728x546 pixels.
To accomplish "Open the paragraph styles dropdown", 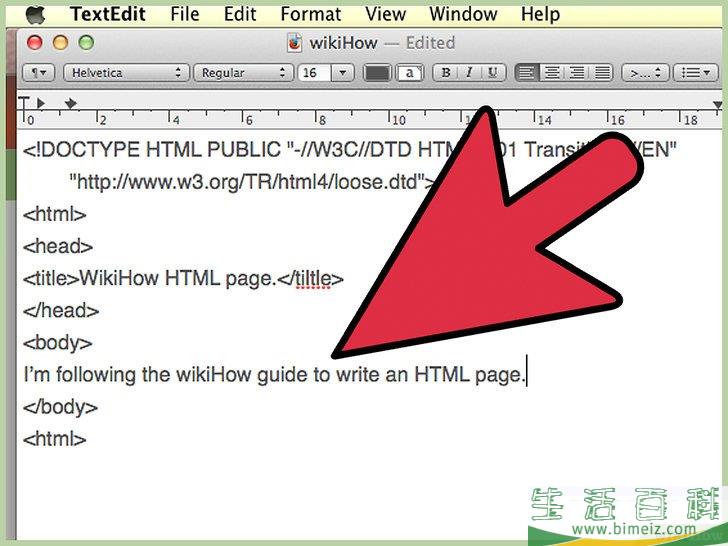I will point(39,73).
